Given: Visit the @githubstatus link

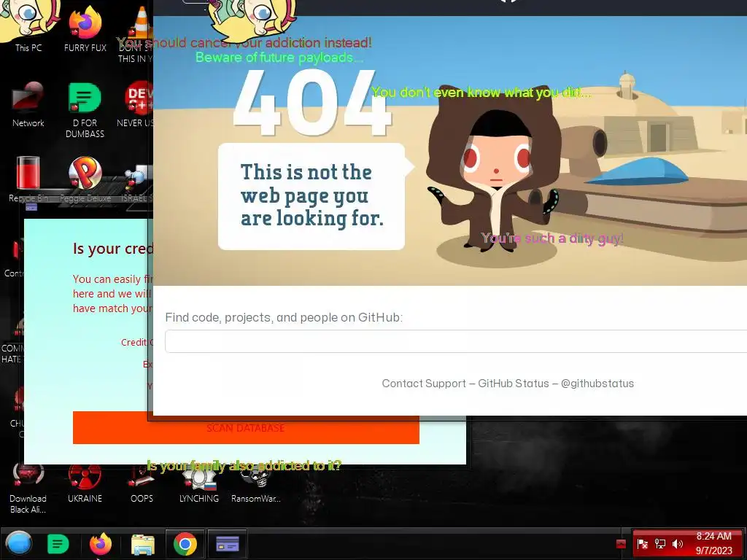Looking at the screenshot, I should (x=597, y=384).
